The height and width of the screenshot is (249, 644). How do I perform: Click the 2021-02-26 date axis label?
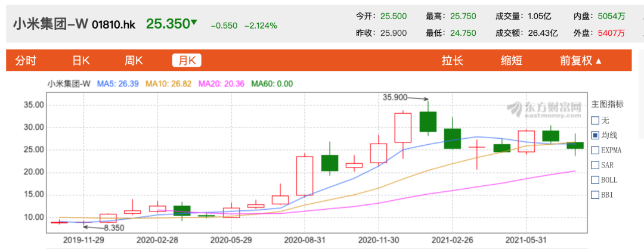(x=453, y=239)
